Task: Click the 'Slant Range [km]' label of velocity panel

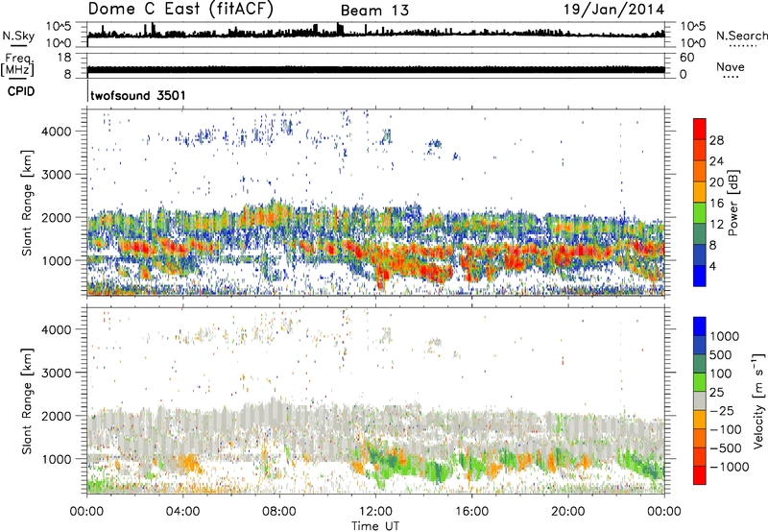Action: pyautogui.click(x=27, y=401)
